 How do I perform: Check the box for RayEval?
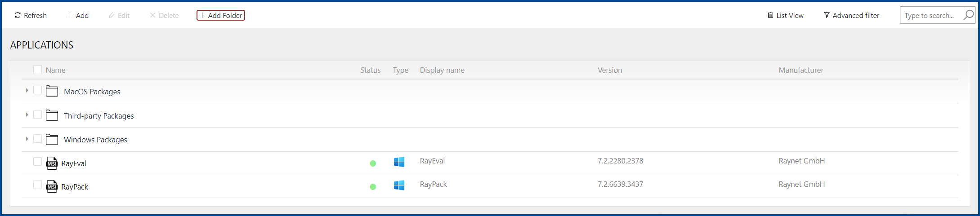pos(38,162)
